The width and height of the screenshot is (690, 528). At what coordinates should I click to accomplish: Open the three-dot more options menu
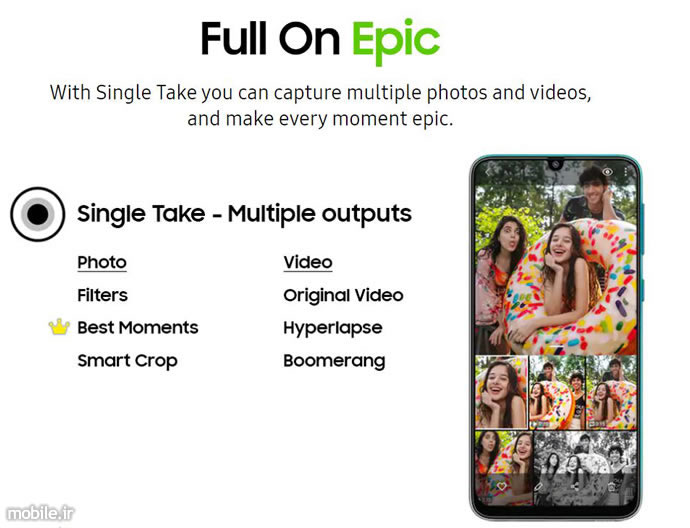pyautogui.click(x=625, y=172)
